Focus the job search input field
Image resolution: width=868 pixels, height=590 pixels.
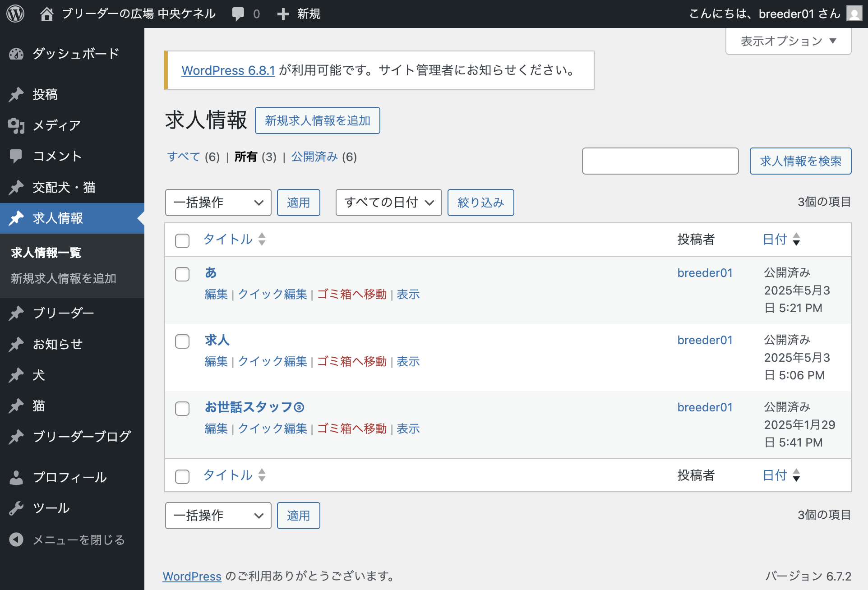tap(660, 161)
